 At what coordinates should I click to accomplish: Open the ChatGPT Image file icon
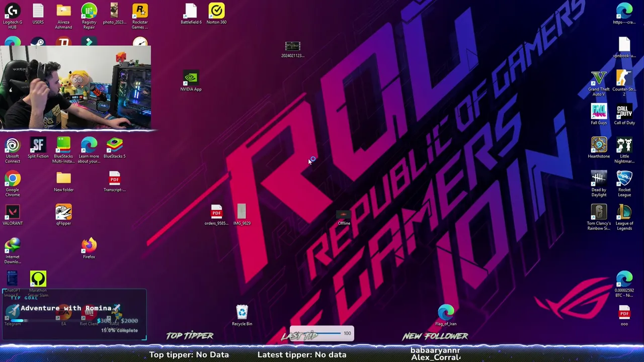[x=13, y=283]
